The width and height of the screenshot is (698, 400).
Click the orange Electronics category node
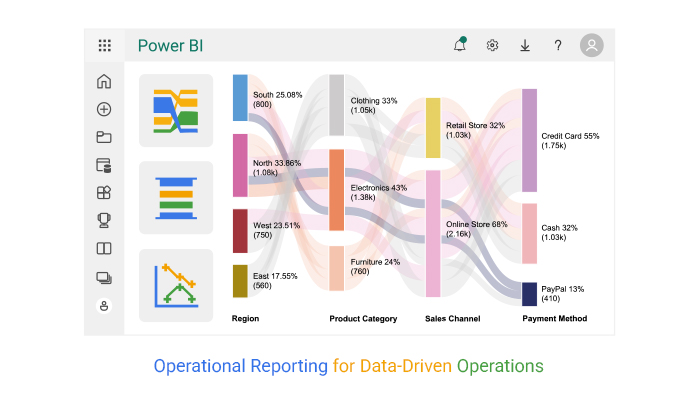click(x=337, y=190)
